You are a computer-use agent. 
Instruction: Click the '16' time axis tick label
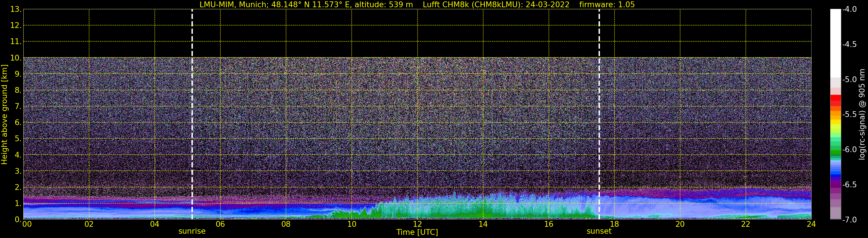pyautogui.click(x=549, y=224)
